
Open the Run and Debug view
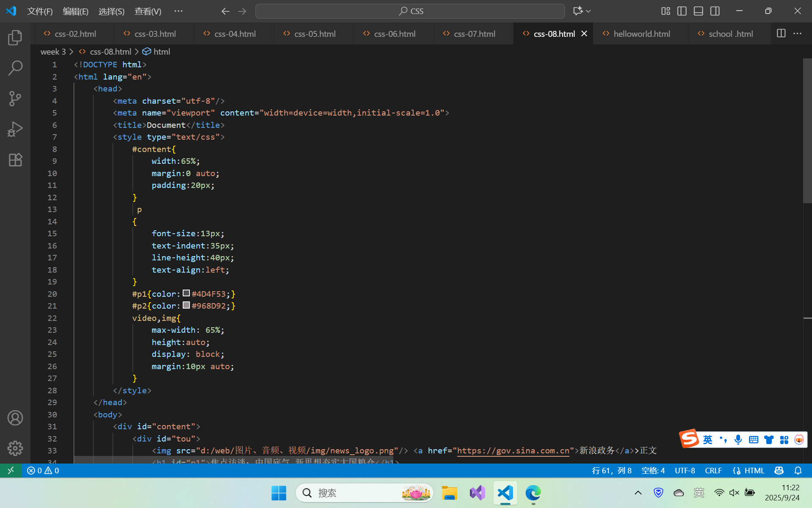point(15,129)
